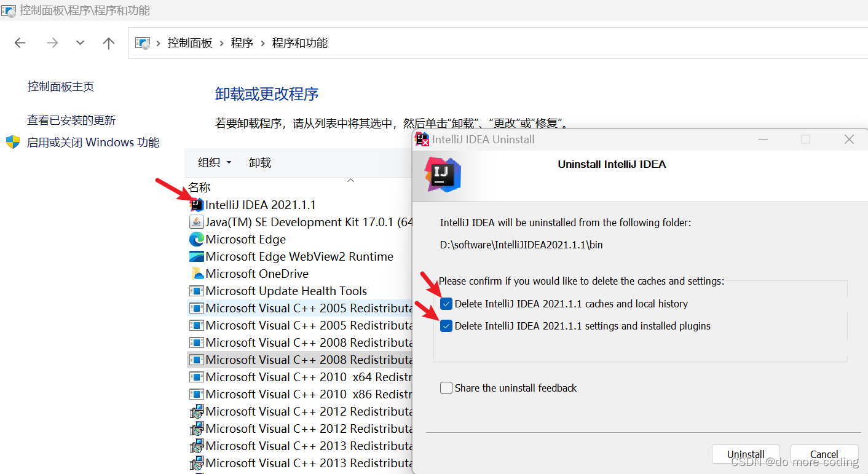Click the IntelliJ IDEA 2021.1.1 program icon
Image resolution: width=868 pixels, height=474 pixels.
tap(197, 205)
